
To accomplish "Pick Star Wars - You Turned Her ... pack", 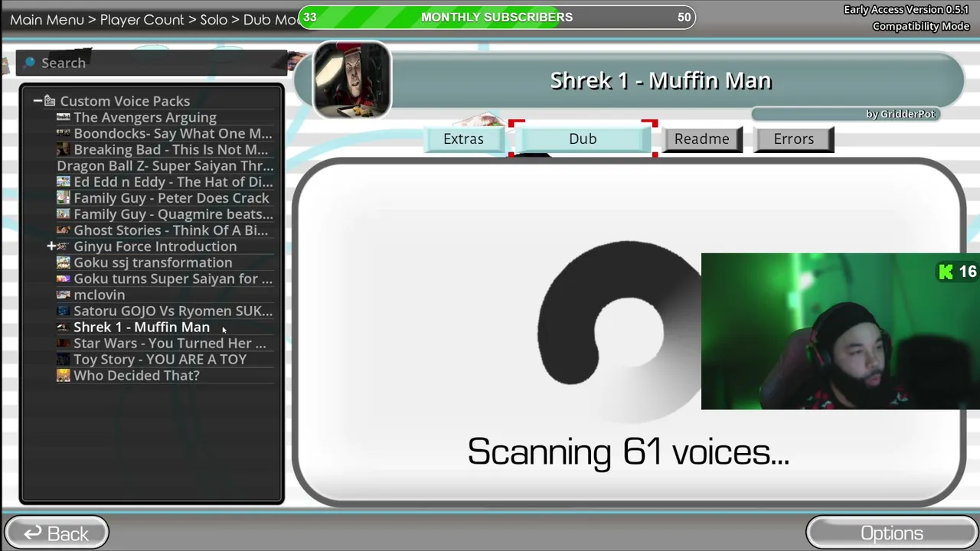I will 170,343.
